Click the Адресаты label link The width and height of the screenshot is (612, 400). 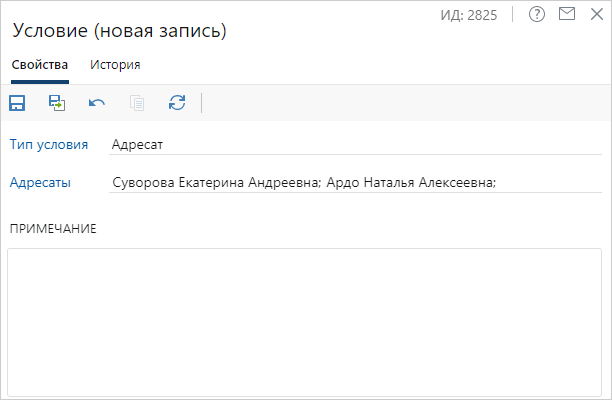(40, 182)
